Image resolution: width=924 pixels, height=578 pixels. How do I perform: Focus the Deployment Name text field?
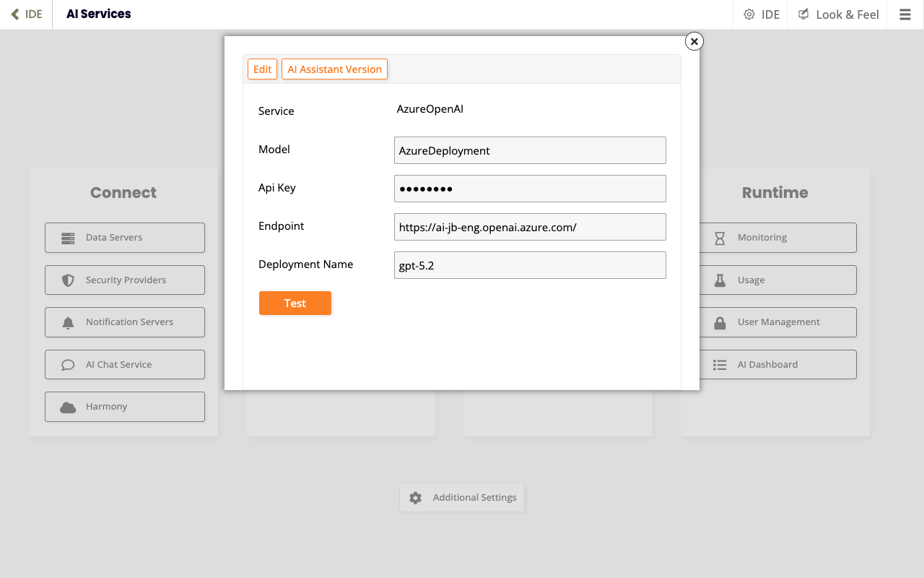point(530,265)
